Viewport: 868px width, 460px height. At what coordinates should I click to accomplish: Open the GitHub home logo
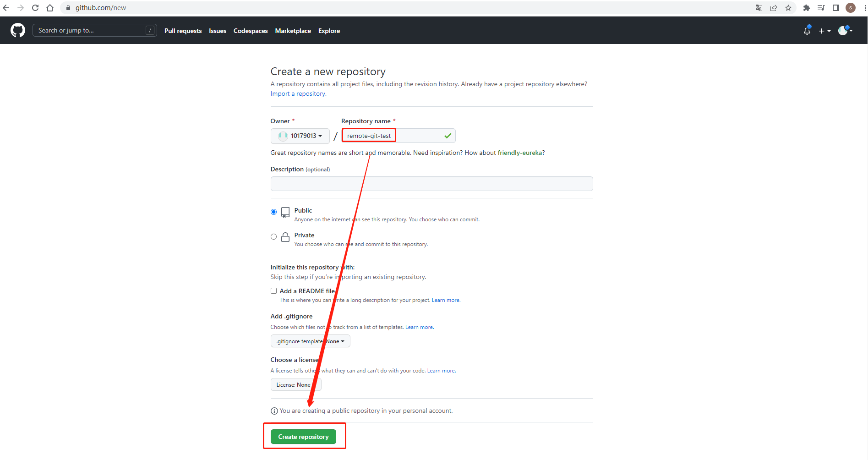(x=18, y=30)
